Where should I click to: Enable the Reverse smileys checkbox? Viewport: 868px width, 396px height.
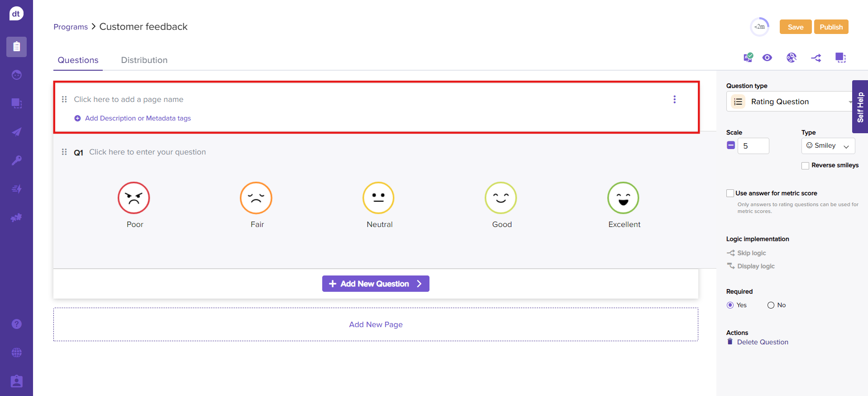805,166
